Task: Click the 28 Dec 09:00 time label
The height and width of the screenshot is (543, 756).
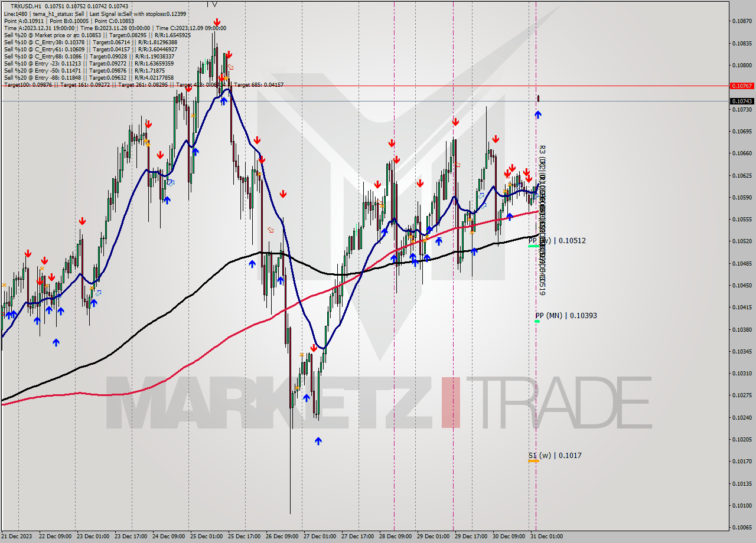Action: tap(395, 537)
